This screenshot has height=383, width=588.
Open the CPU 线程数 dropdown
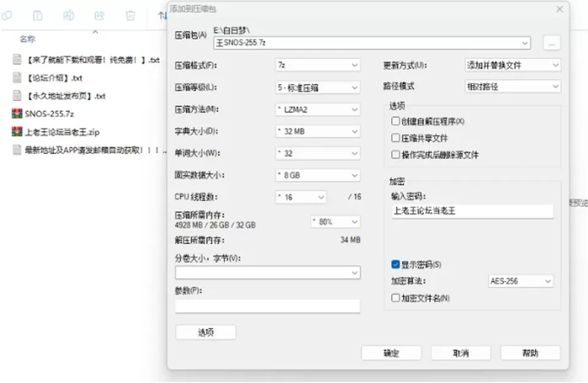tap(301, 197)
